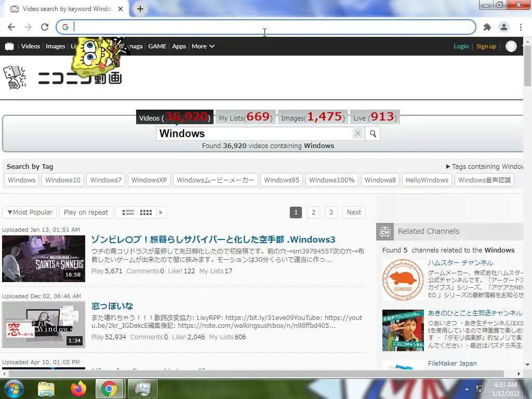The height and width of the screenshot is (399, 532).
Task: Select current page 1 button
Action: (296, 212)
